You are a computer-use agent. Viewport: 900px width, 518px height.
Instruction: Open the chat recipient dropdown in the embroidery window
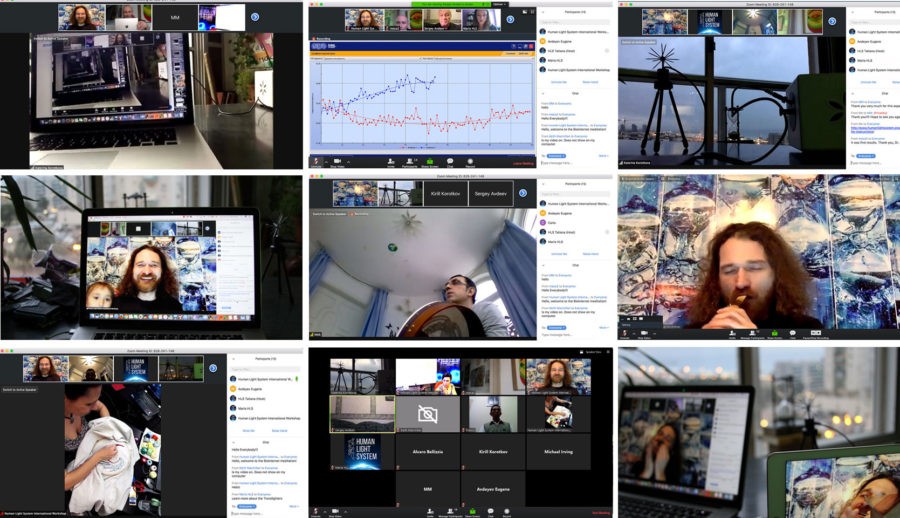tap(246, 506)
